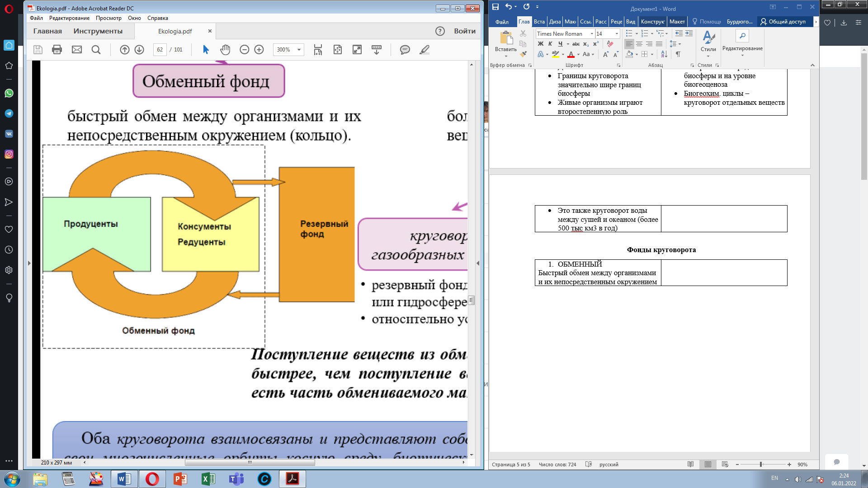868x488 pixels.
Task: Open font color dropdown arrow
Action: click(578, 54)
